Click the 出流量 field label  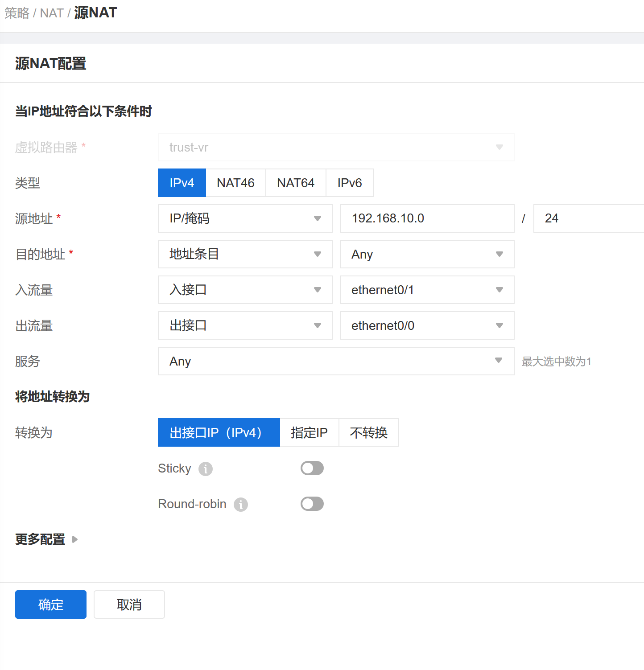(34, 325)
